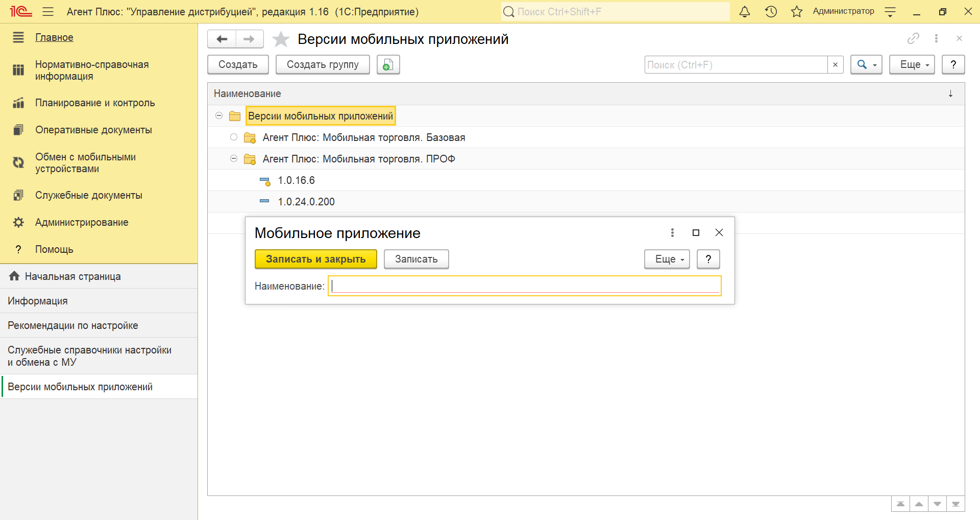The width and height of the screenshot is (980, 520).
Task: Open favorites star in the title bar
Action: click(797, 11)
